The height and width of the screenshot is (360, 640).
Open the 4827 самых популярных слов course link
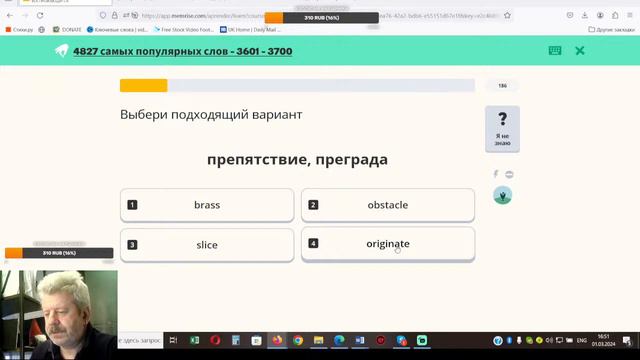coord(182,51)
